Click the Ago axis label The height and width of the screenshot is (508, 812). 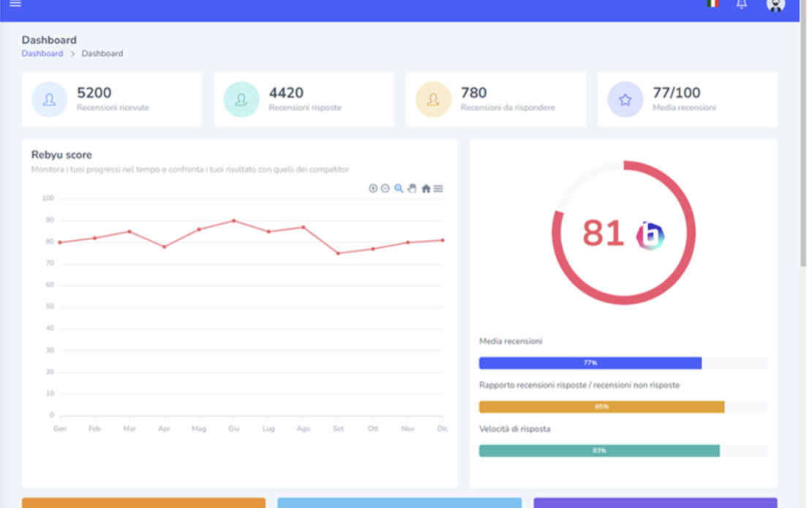[304, 429]
